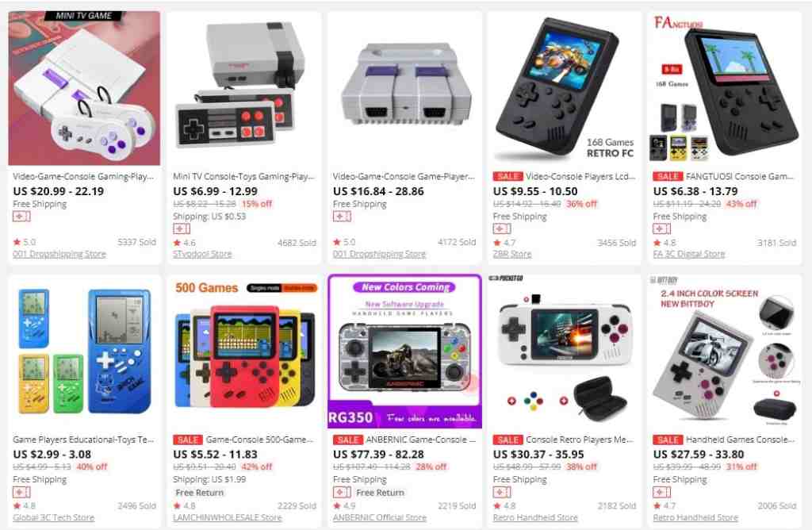Image resolution: width=812 pixels, height=530 pixels.
Task: Visit the ANBERNIC Official Store link
Action: (x=380, y=517)
